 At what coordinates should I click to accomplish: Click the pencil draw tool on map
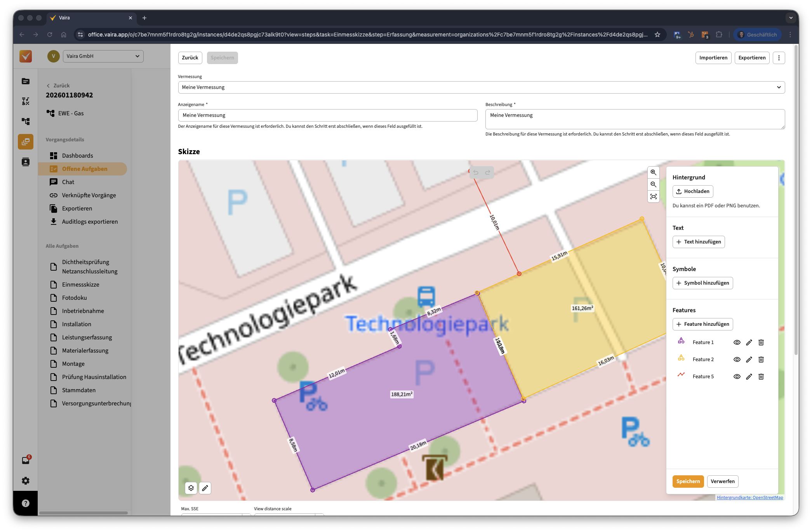point(205,488)
